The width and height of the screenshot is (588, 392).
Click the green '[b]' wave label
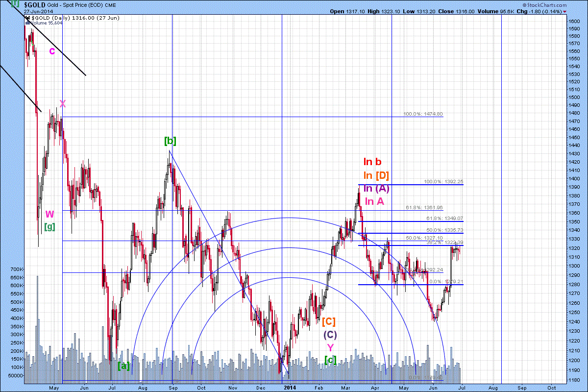pos(170,141)
